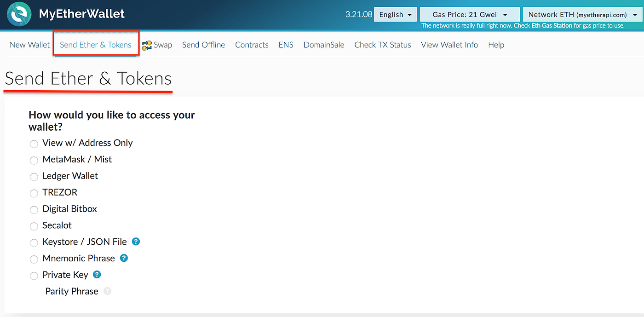The image size is (644, 317).
Task: Follow the Eth Gas Station link
Action: click(x=552, y=26)
